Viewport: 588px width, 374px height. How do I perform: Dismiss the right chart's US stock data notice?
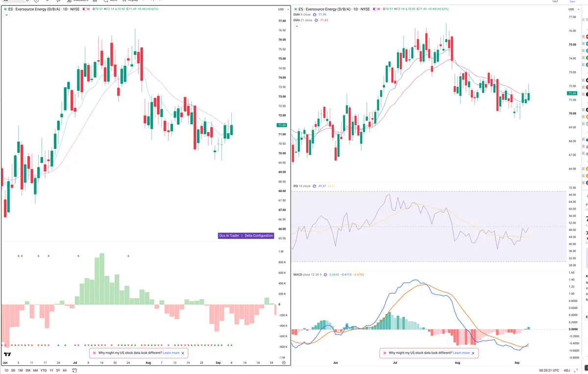point(473,352)
